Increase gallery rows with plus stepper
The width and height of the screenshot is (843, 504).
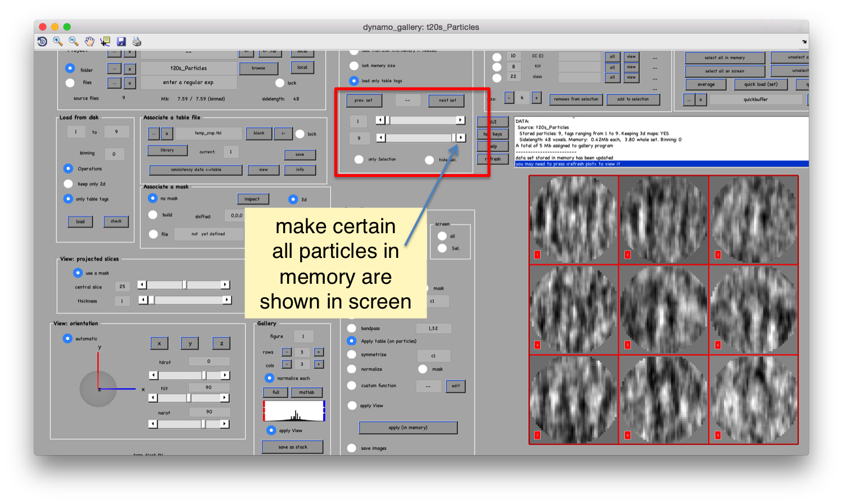pos(319,352)
